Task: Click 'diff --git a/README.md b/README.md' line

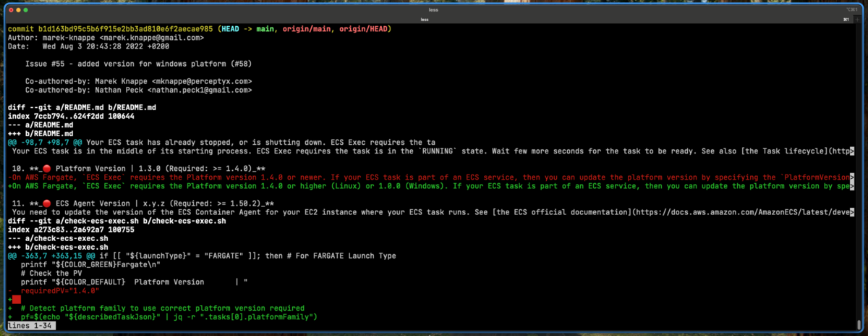Action: tap(82, 107)
